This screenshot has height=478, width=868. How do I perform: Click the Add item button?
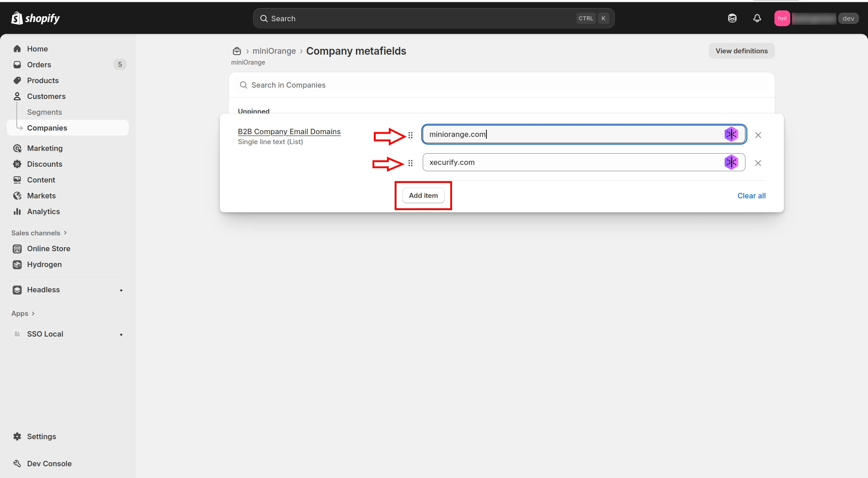(x=423, y=196)
